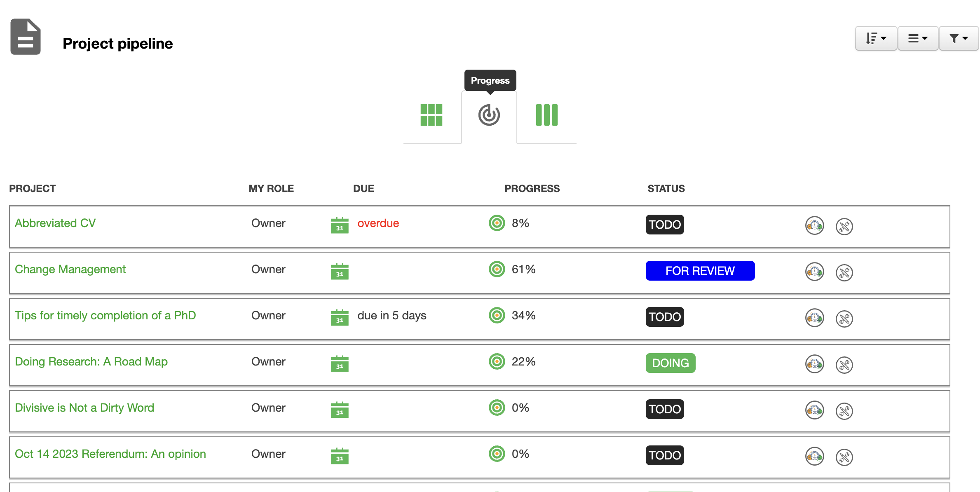980x492 pixels.
Task: Open tools settings icon for Abbreviated CV
Action: [844, 226]
